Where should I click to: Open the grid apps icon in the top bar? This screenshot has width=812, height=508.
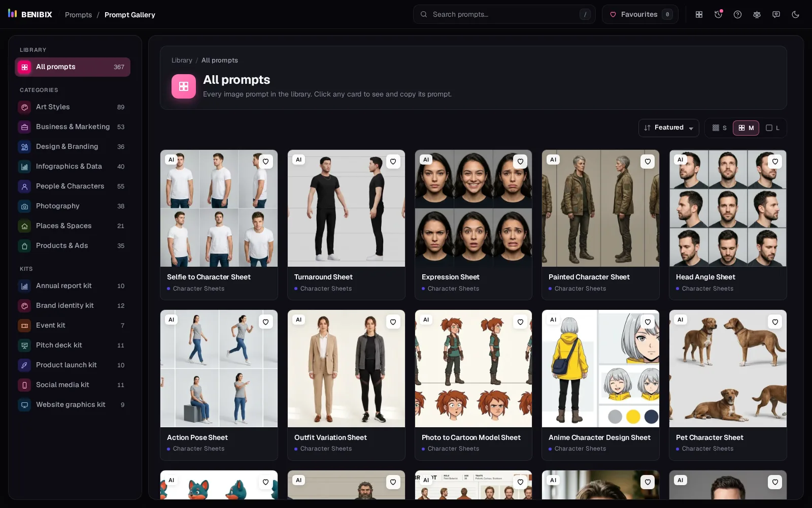coord(699,15)
